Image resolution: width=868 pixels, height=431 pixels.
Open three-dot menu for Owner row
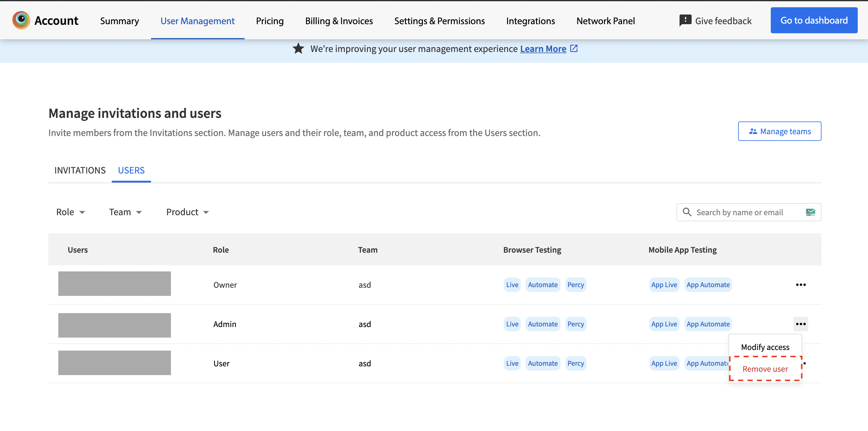coord(801,285)
